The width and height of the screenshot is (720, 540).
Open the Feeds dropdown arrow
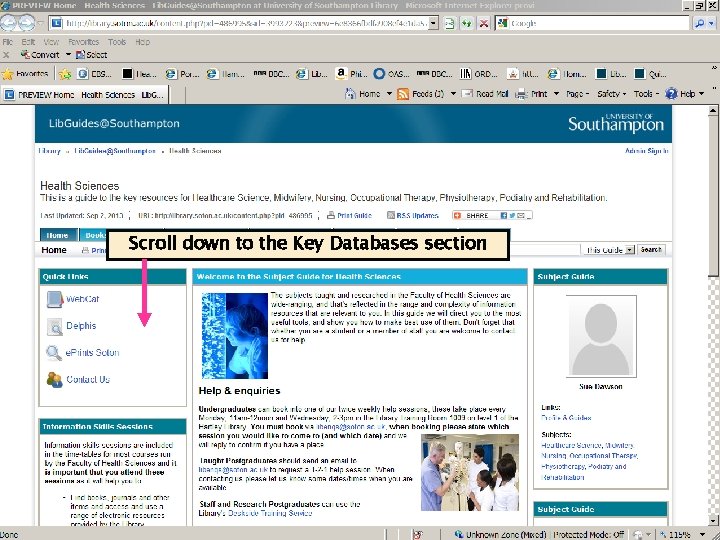(x=453, y=94)
